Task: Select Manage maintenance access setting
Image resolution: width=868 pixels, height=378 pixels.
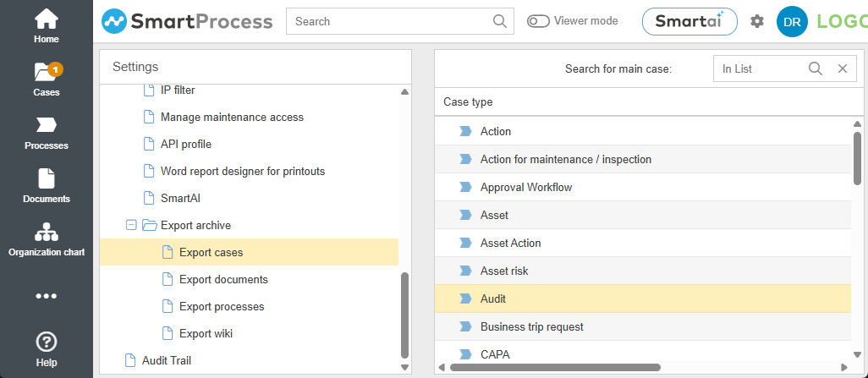Action: pos(232,117)
